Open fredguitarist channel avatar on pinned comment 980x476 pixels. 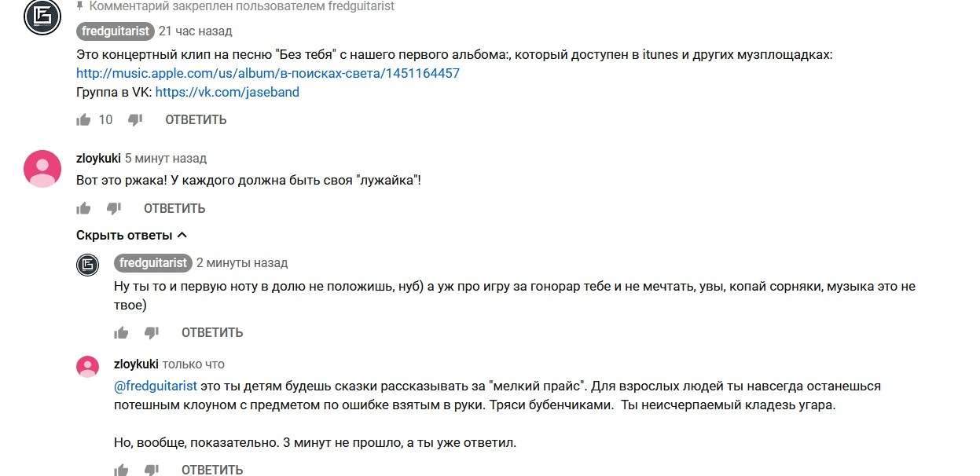[x=42, y=17]
